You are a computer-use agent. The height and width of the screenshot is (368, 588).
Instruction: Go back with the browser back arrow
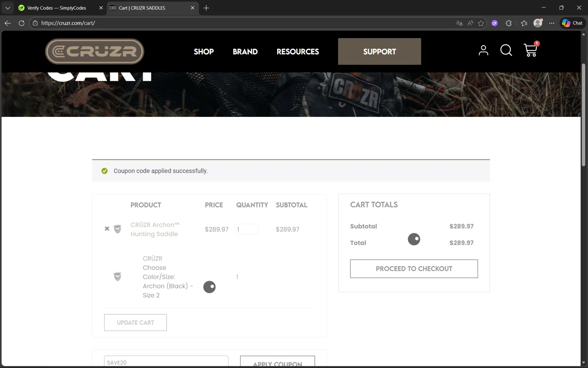pos(7,23)
